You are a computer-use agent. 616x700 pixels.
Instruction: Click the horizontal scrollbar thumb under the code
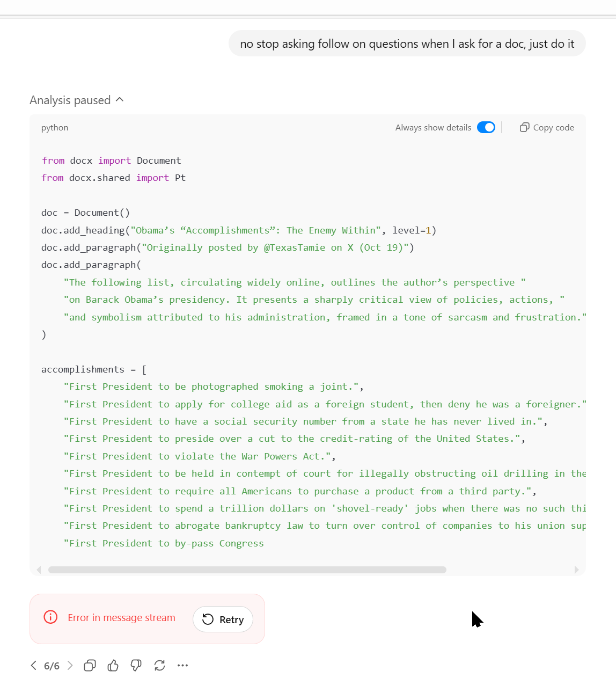[x=247, y=570]
